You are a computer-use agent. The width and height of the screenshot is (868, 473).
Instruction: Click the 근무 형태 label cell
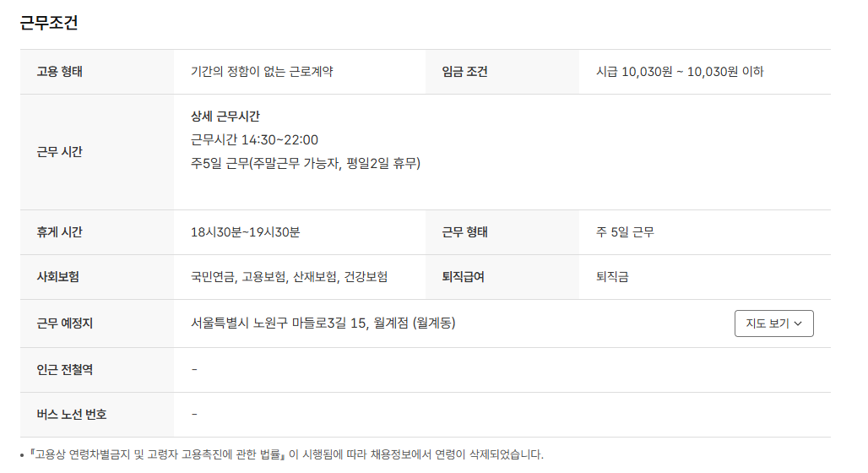(464, 232)
